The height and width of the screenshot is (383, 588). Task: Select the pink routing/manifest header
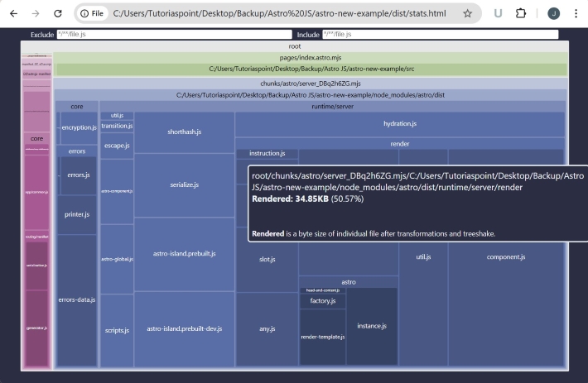point(36,237)
